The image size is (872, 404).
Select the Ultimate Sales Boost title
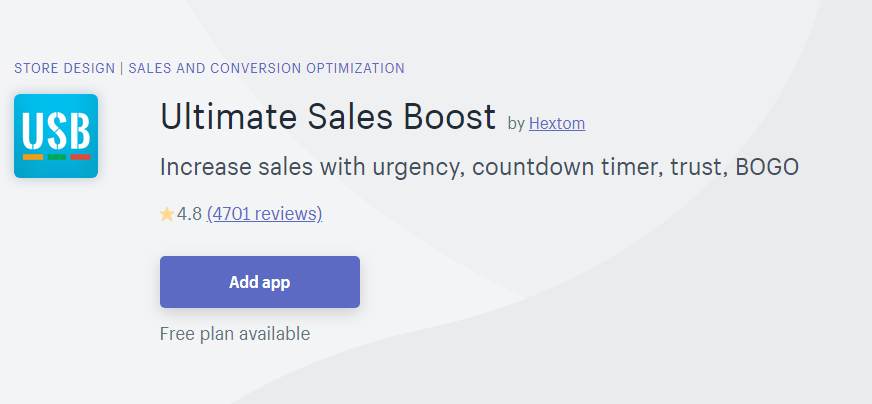point(328,117)
